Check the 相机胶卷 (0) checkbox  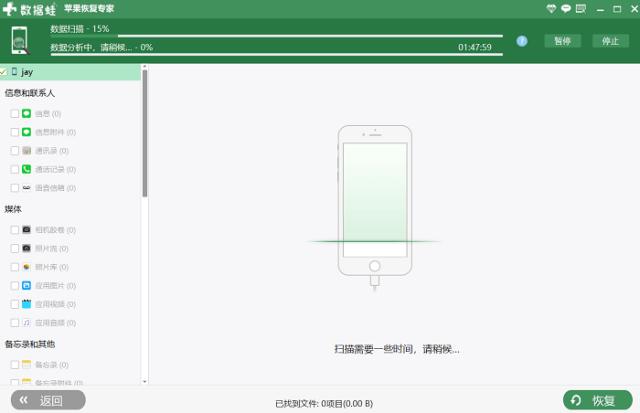click(x=15, y=230)
